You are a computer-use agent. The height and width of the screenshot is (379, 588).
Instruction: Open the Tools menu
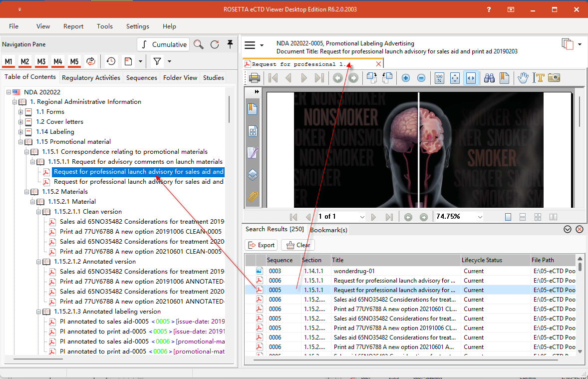(105, 26)
